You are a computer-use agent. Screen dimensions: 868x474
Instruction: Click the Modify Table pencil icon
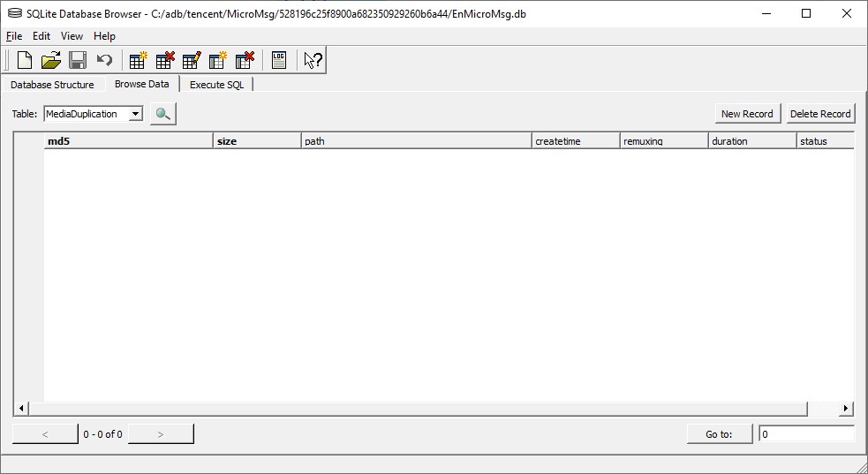(191, 60)
